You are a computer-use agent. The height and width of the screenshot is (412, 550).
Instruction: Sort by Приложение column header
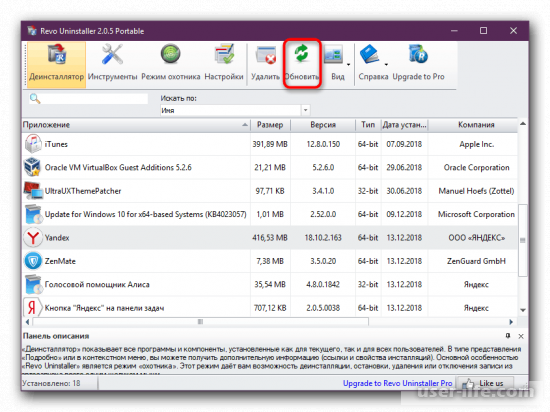coord(136,125)
